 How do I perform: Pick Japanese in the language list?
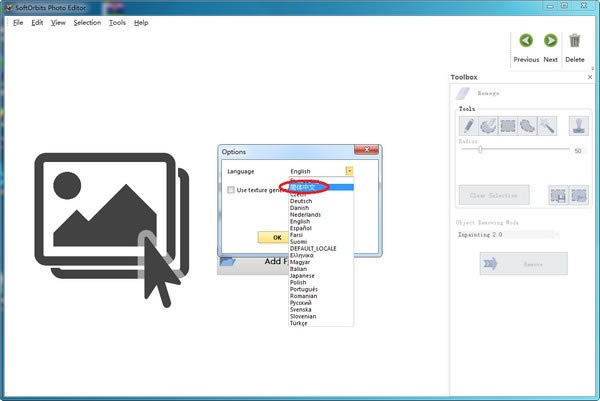(x=303, y=276)
